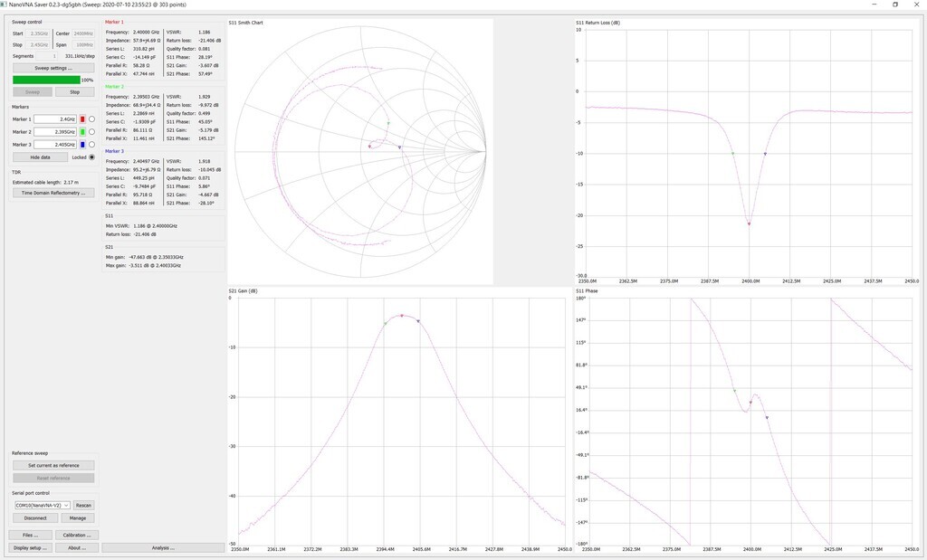Click the S11 Return Loss (dB) chart title

pyautogui.click(x=598, y=23)
